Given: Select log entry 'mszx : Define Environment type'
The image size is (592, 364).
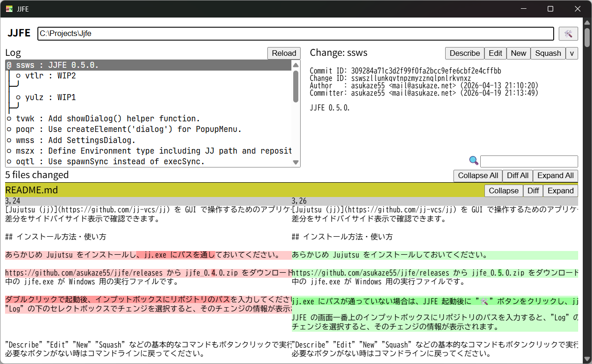Looking at the screenshot, I should coord(149,151).
